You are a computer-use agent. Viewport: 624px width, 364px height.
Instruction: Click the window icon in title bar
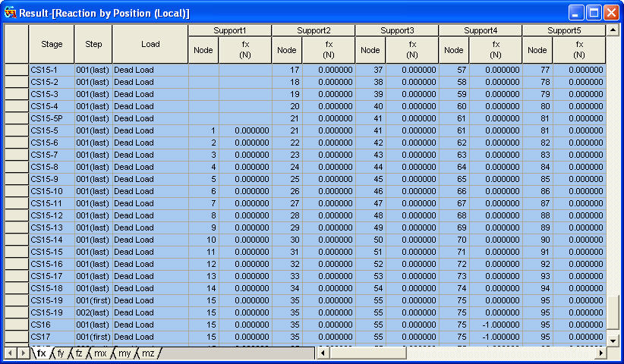(10, 13)
